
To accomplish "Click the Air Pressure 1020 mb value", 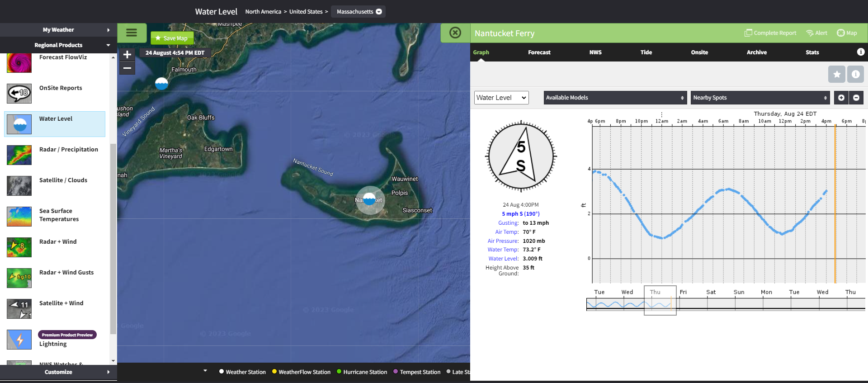I will (534, 241).
